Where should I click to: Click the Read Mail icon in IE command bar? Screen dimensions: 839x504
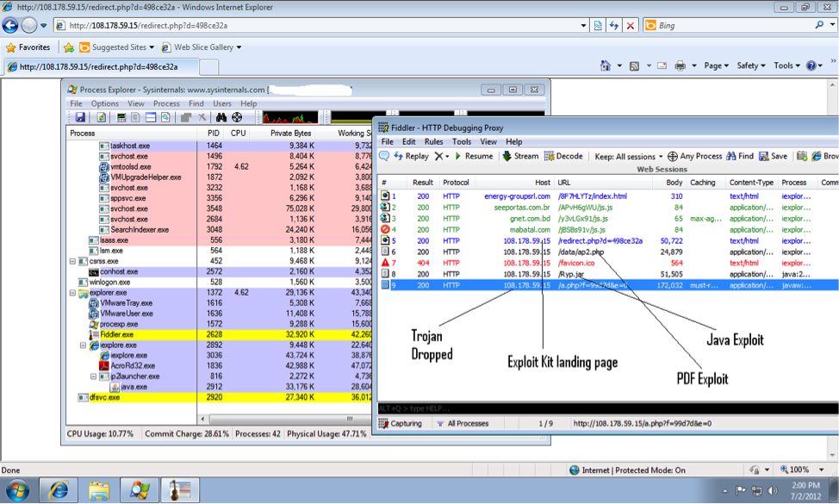point(662,65)
